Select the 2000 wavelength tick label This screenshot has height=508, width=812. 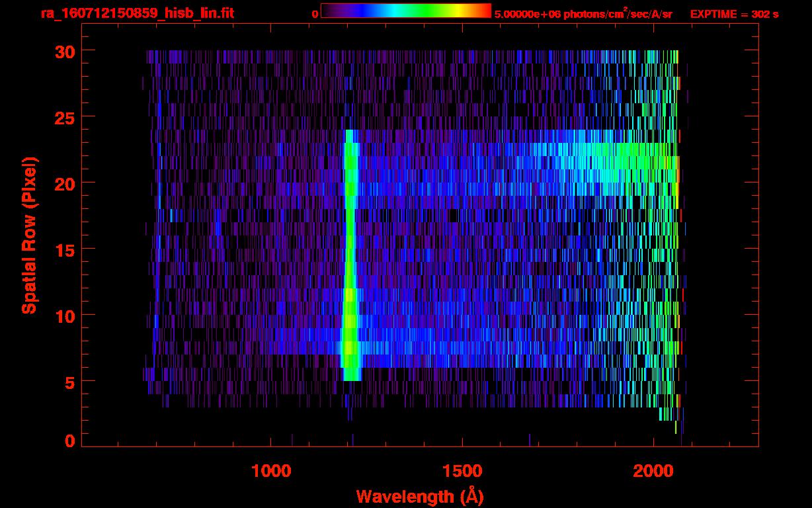(x=653, y=470)
